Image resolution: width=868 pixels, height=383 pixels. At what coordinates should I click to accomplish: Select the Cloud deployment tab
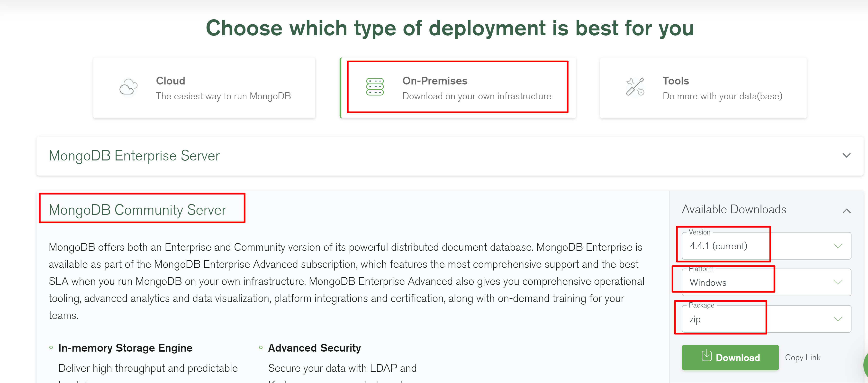204,88
